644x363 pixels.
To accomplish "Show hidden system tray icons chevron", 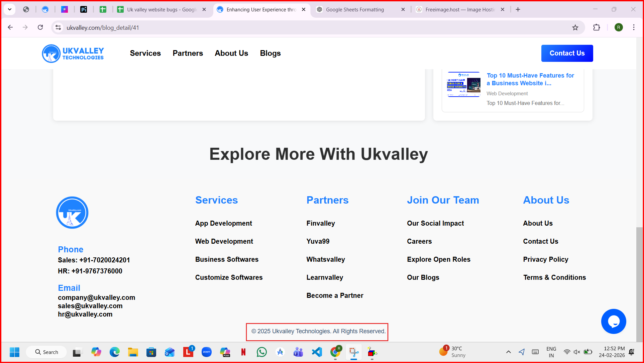I will (508, 352).
